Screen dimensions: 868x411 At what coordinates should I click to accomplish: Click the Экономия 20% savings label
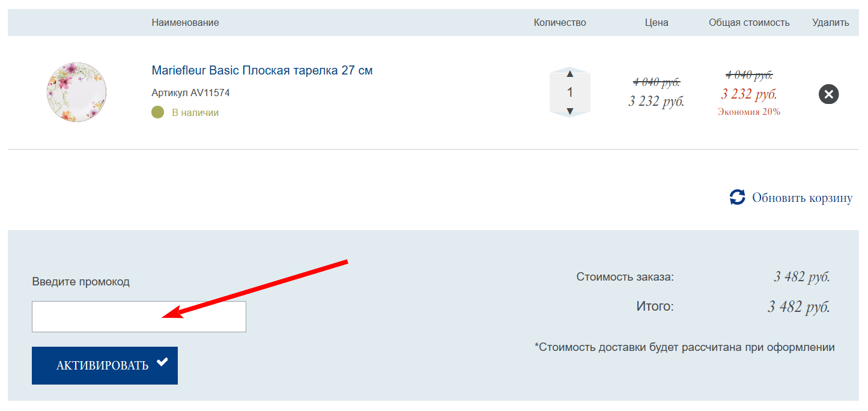click(x=748, y=112)
